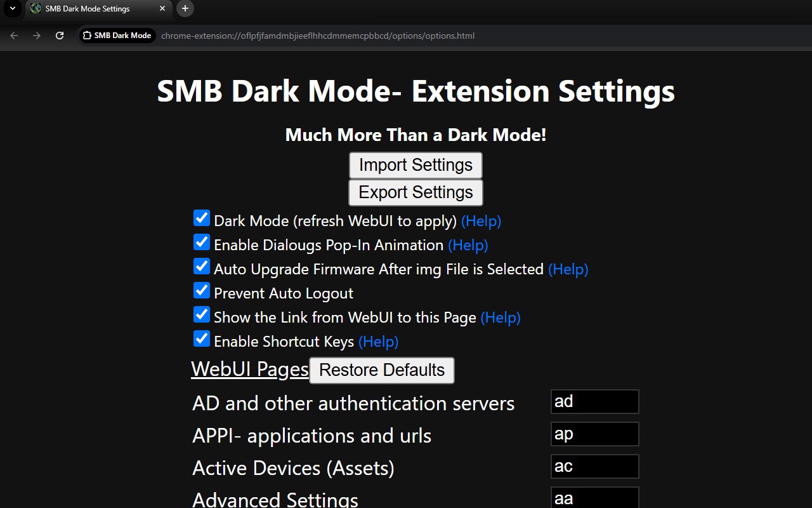Click the browser forward arrow

37,36
